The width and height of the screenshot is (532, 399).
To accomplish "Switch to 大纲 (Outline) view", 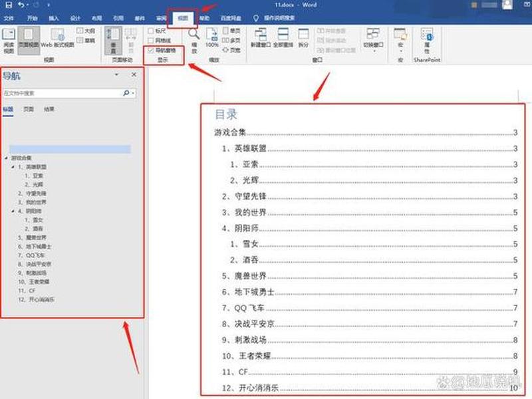I will [86, 31].
